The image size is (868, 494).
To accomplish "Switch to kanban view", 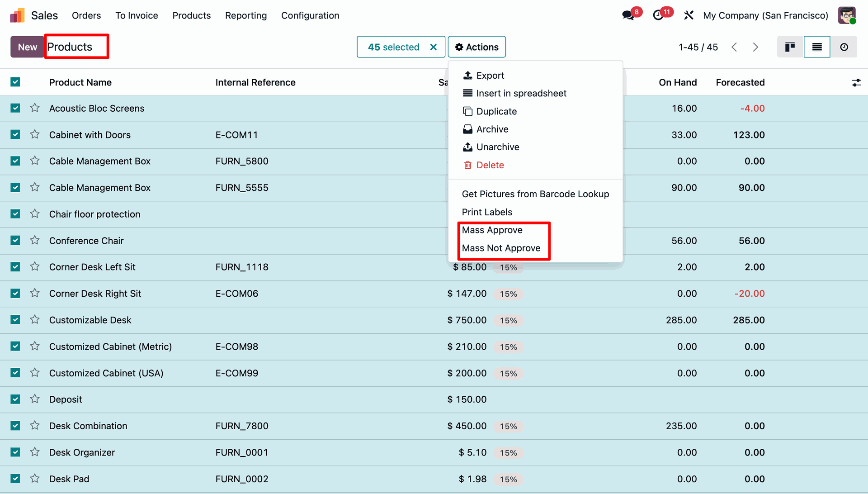I will point(790,47).
